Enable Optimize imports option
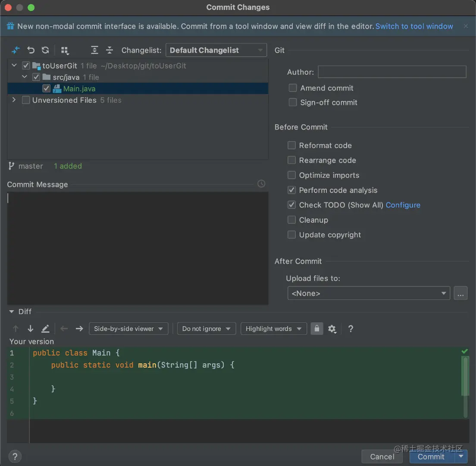476x466 pixels. pyautogui.click(x=291, y=175)
